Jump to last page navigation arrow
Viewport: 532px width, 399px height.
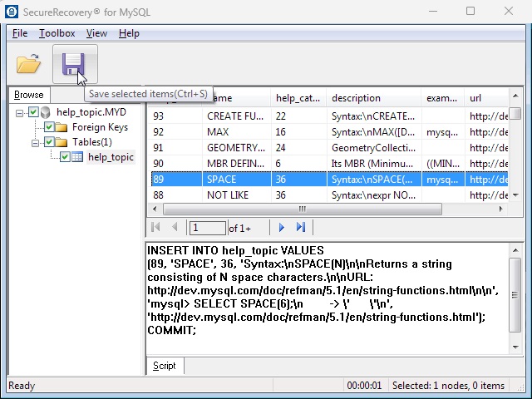[x=301, y=227]
